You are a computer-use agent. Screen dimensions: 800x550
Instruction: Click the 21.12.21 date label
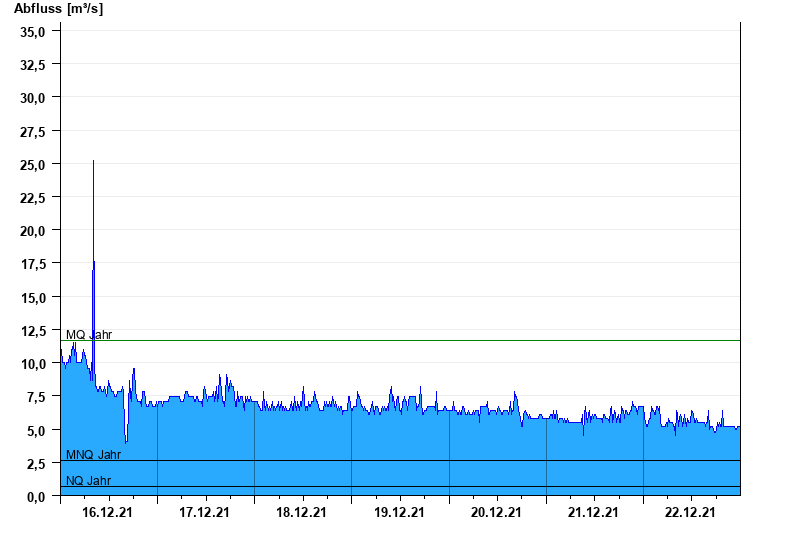(593, 512)
